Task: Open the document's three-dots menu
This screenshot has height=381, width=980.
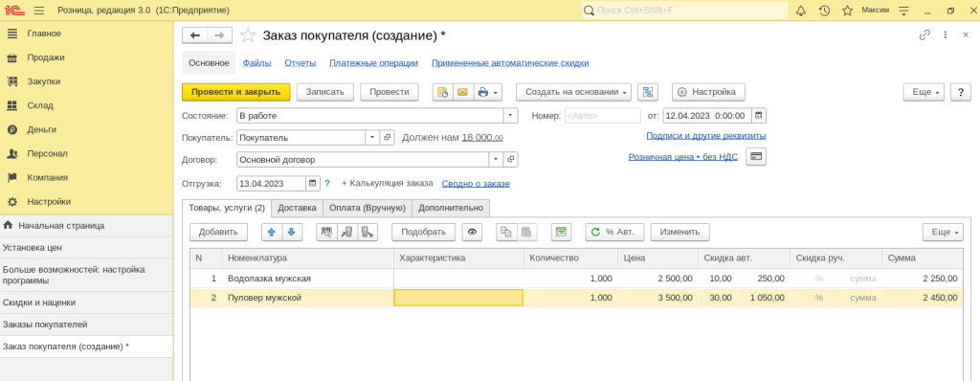Action: (x=945, y=35)
